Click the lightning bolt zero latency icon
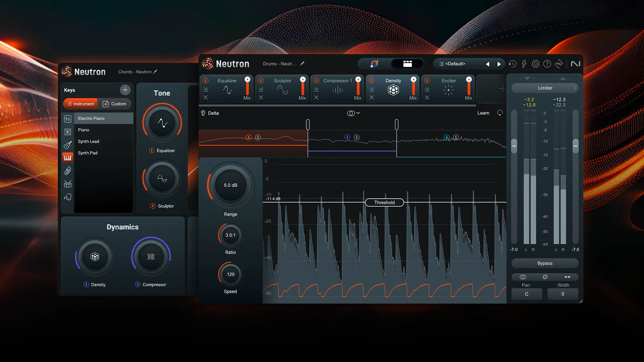The height and width of the screenshot is (362, 644). 524,64
